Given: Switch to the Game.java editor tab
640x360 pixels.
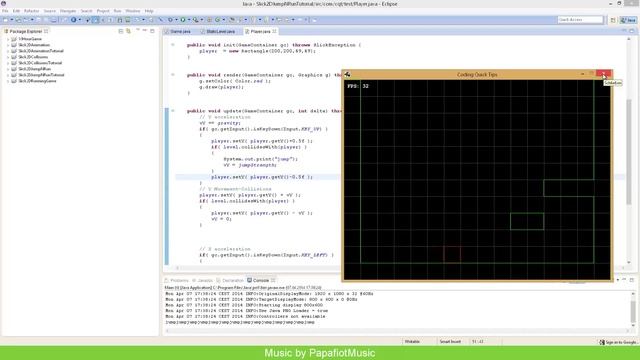Looking at the screenshot, I should (178, 31).
